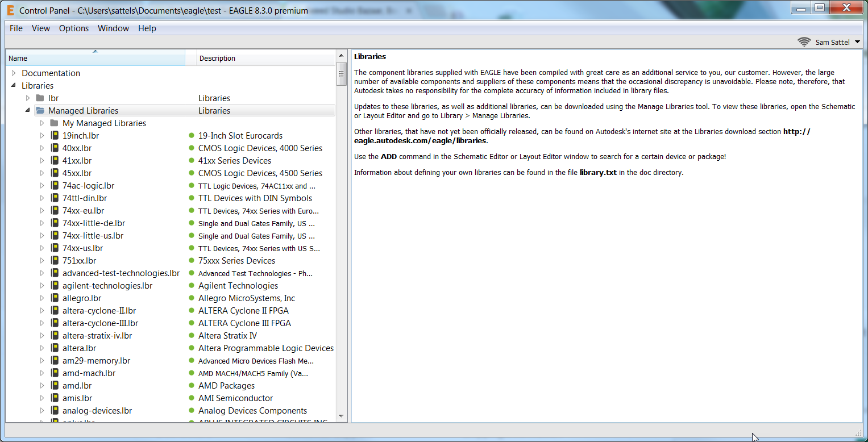Click the 'Altera Programmable Logic Devices' description
The width and height of the screenshot is (868, 442).
(266, 348)
